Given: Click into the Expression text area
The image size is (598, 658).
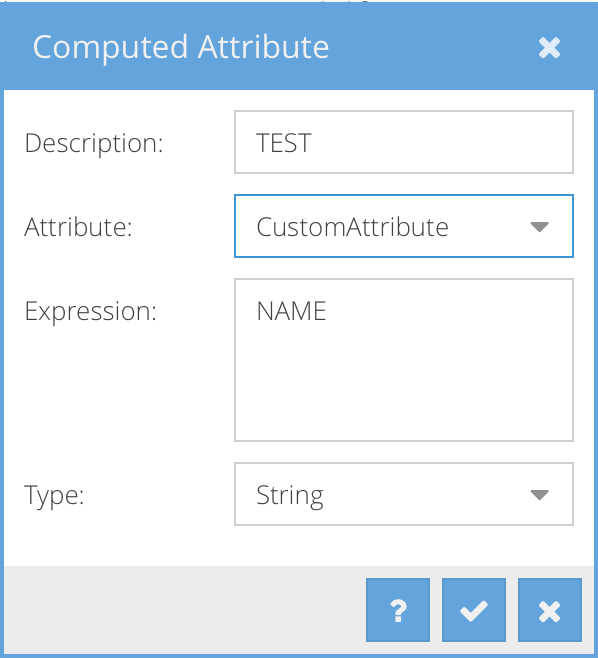Looking at the screenshot, I should (404, 360).
